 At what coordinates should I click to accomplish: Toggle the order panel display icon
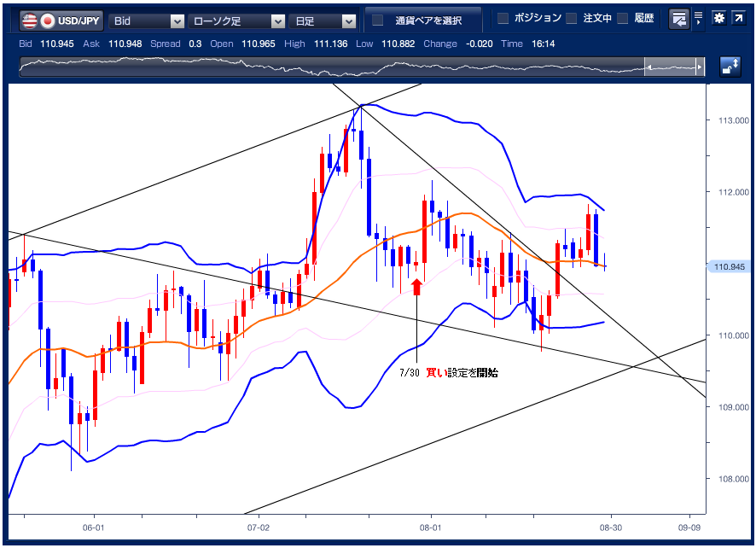[x=679, y=20]
